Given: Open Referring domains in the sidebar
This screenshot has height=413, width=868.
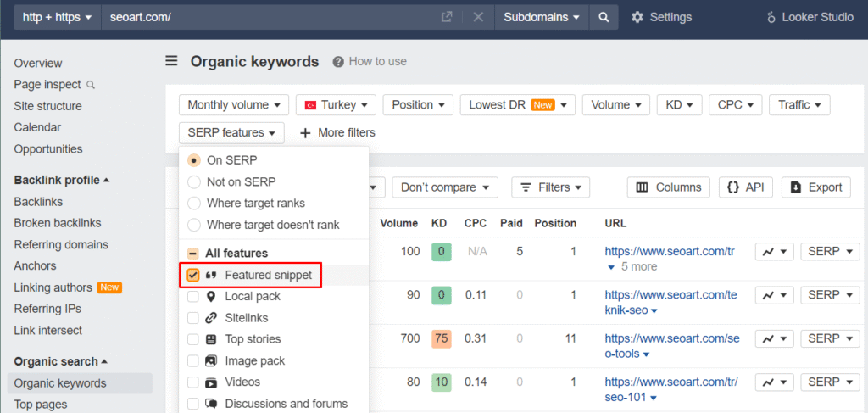Looking at the screenshot, I should pyautogui.click(x=61, y=245).
